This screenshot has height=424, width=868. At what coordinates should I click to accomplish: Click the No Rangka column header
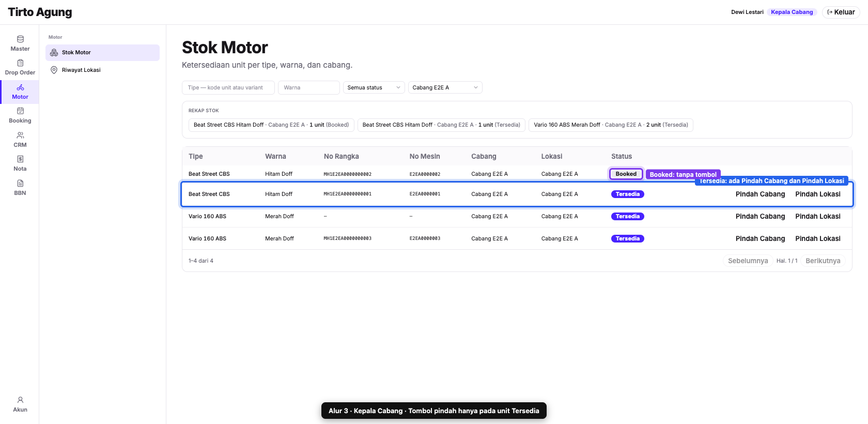pos(341,156)
